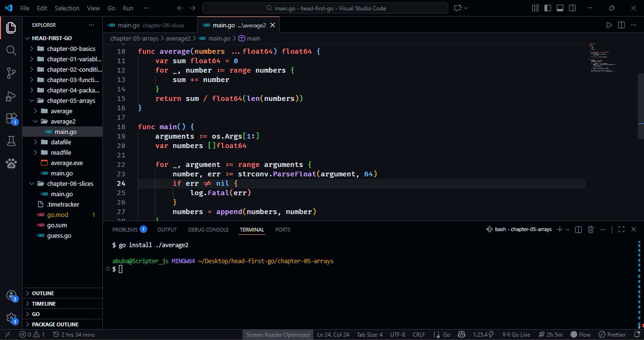Toggle the bottom panel visibility
Image resolution: width=644 pixels, height=340 pixels.
pos(560,8)
